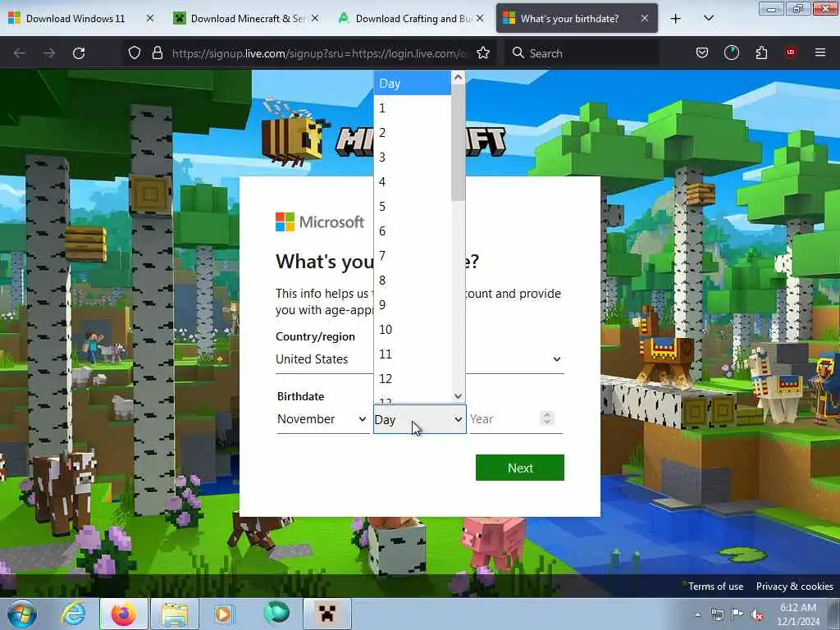Screen dimensions: 840x630
Task: Open Minecraft creeper taskbar icon
Action: [x=326, y=614]
